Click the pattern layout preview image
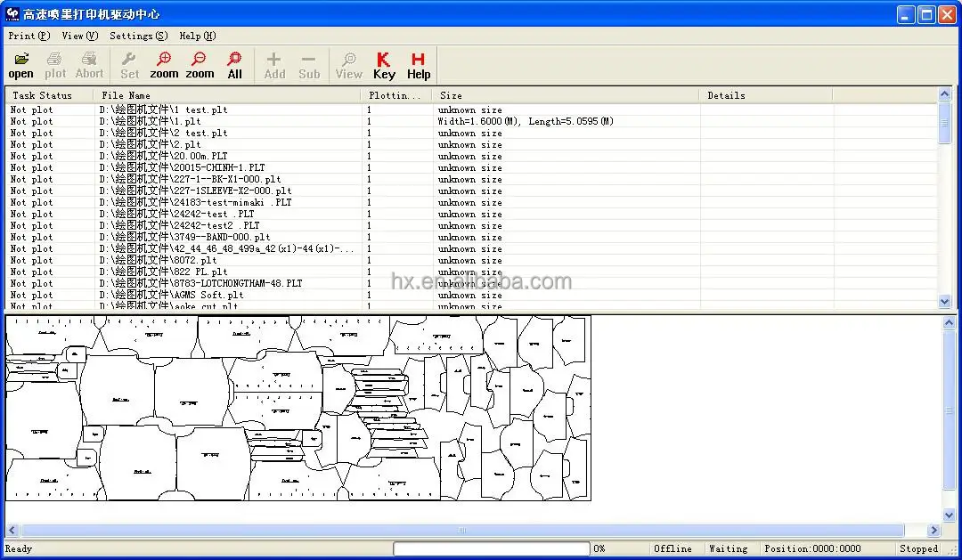Screen dimensions: 962x560 (298, 408)
